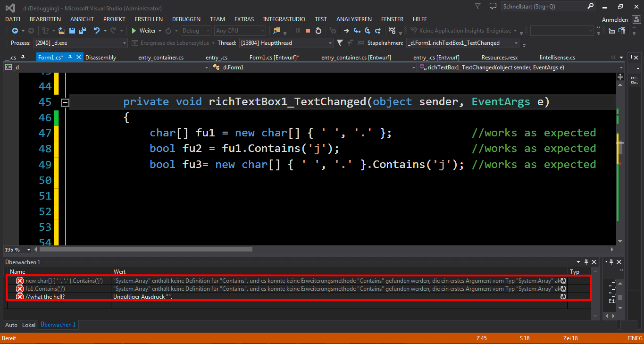Open the Stapelrahmen dropdown

(x=516, y=43)
